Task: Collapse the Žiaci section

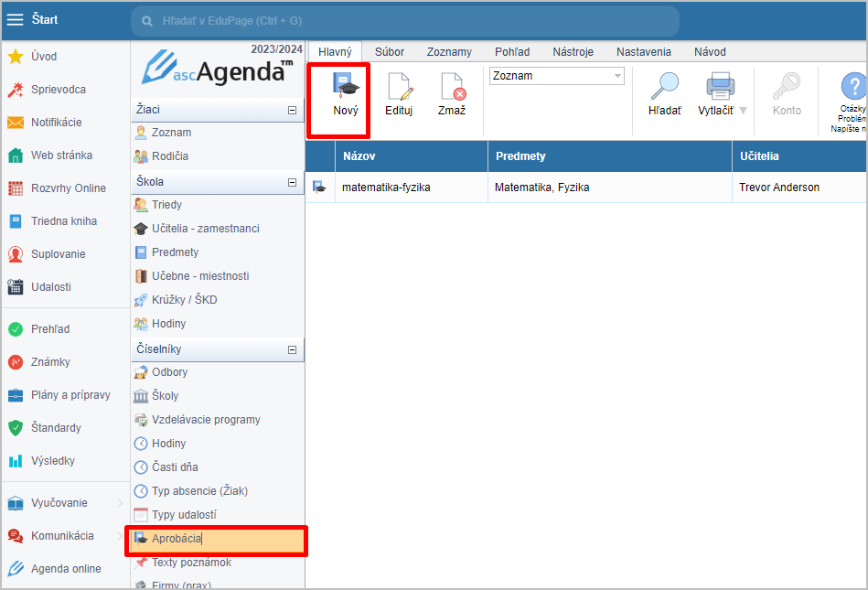Action: (x=293, y=110)
